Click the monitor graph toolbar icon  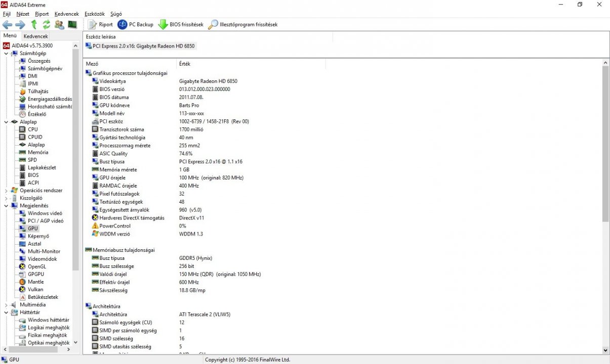coord(72,24)
